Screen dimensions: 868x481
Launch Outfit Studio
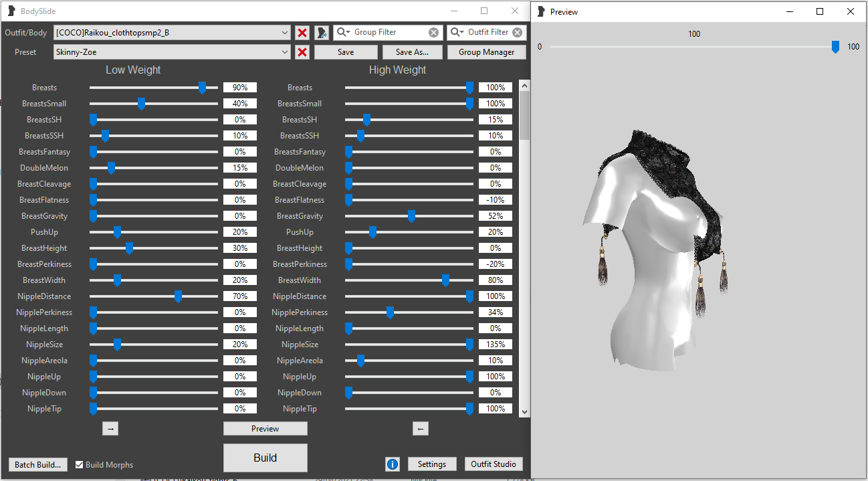click(494, 464)
